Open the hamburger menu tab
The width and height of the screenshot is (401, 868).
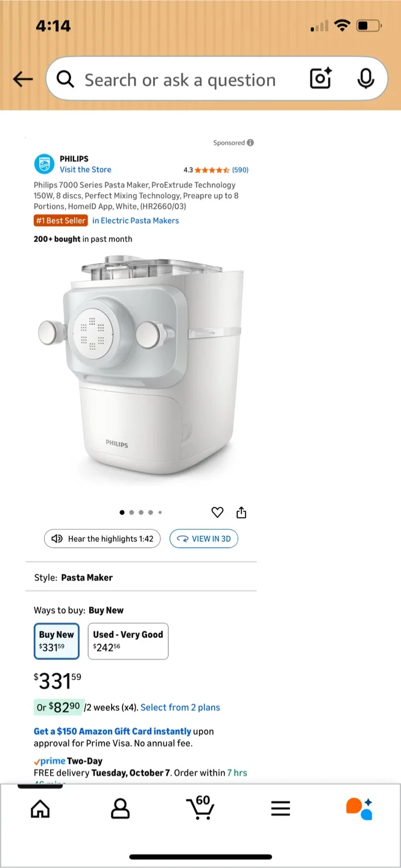point(280,808)
